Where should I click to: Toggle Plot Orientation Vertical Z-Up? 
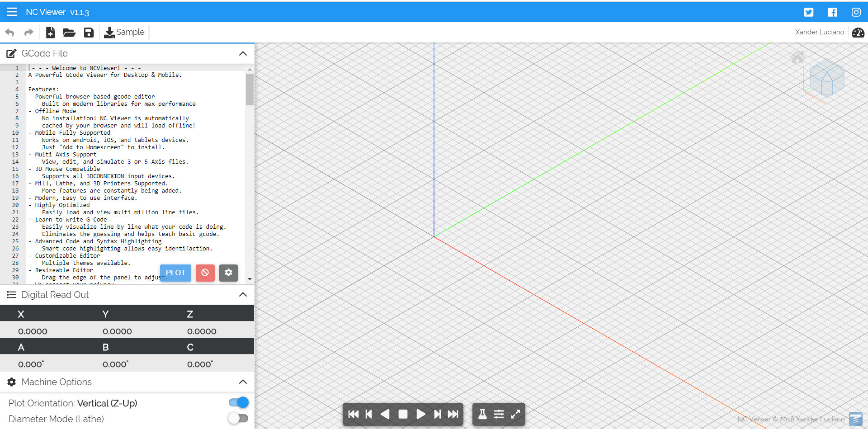(x=238, y=402)
